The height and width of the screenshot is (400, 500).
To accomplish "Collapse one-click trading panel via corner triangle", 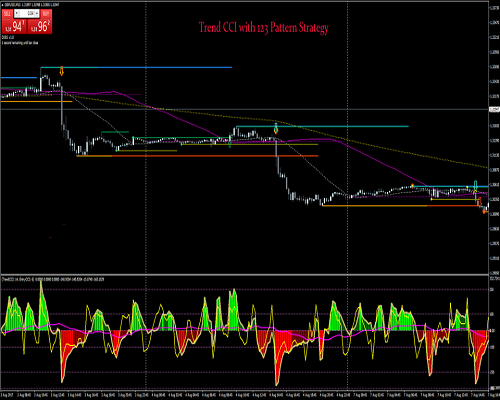I will click(2, 5).
